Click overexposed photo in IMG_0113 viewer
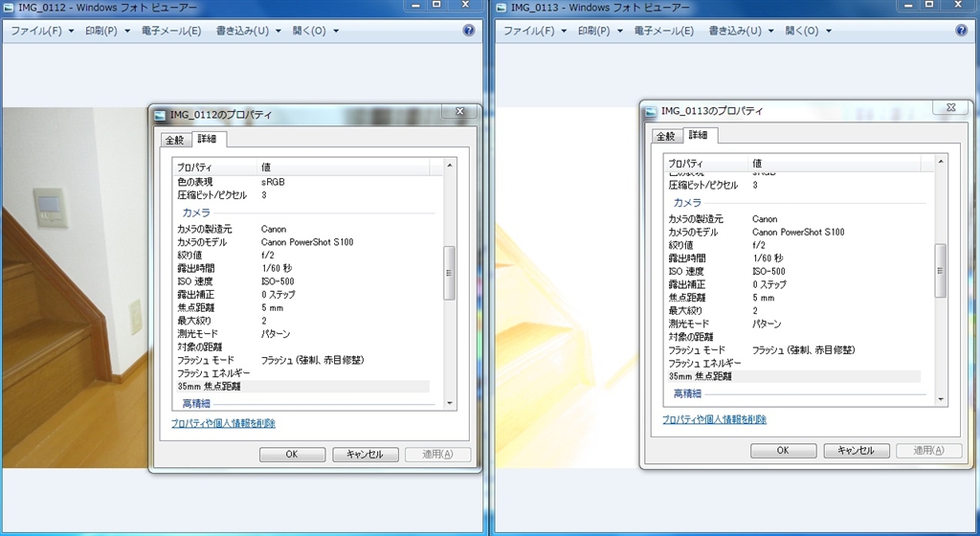Viewport: 980px width, 536px height. (x=566, y=287)
